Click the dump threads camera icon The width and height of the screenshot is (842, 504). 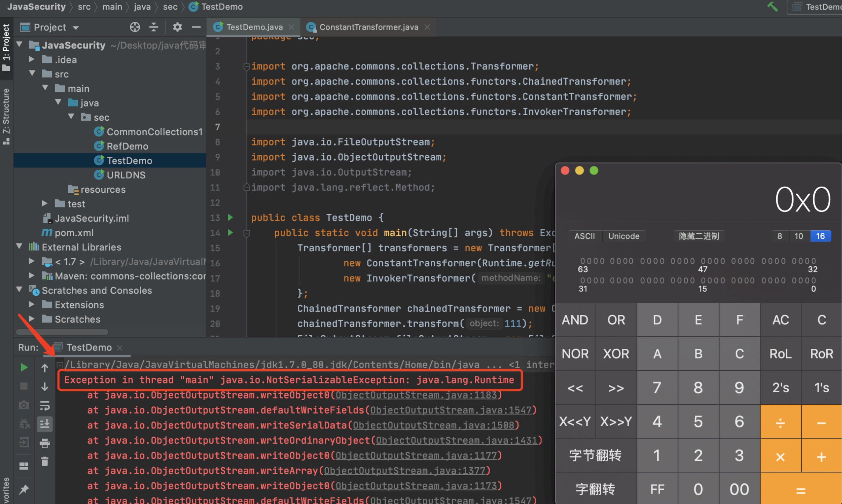(x=24, y=405)
